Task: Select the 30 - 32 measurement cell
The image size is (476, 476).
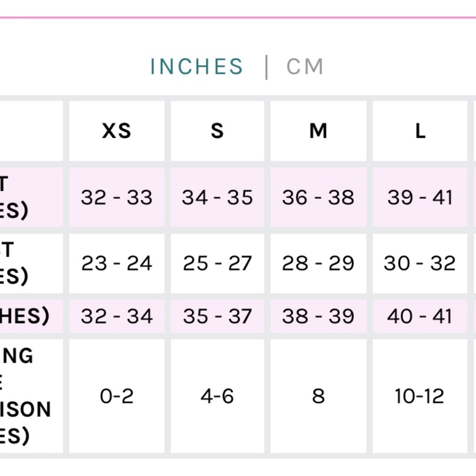Action: [x=420, y=263]
